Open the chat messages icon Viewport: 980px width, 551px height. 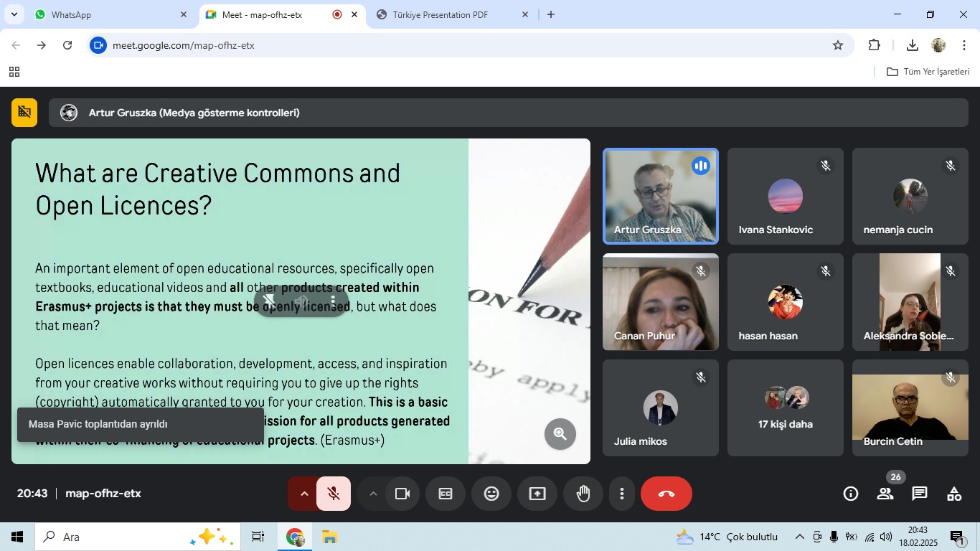pyautogui.click(x=919, y=494)
